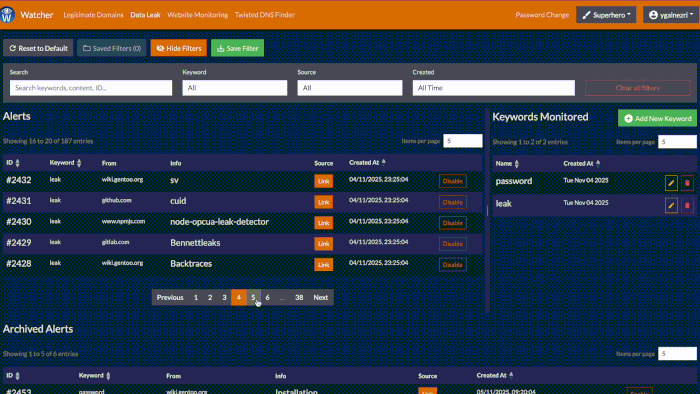Sort Alerts by ID column arrows
This screenshot has height=394, width=700.
click(17, 163)
